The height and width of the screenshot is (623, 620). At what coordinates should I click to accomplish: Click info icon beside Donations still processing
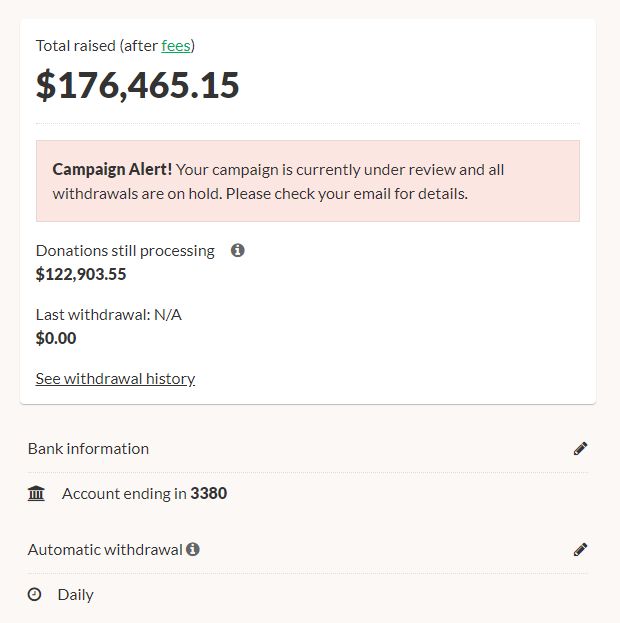238,251
